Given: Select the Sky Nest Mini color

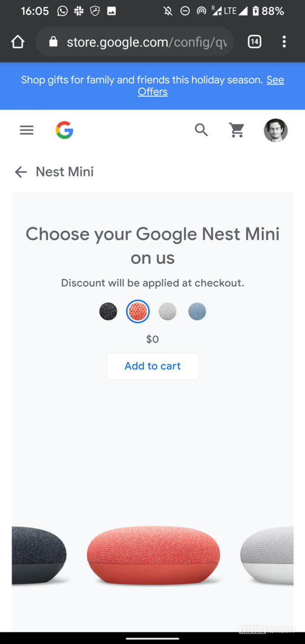Looking at the screenshot, I should pyautogui.click(x=197, y=311).
